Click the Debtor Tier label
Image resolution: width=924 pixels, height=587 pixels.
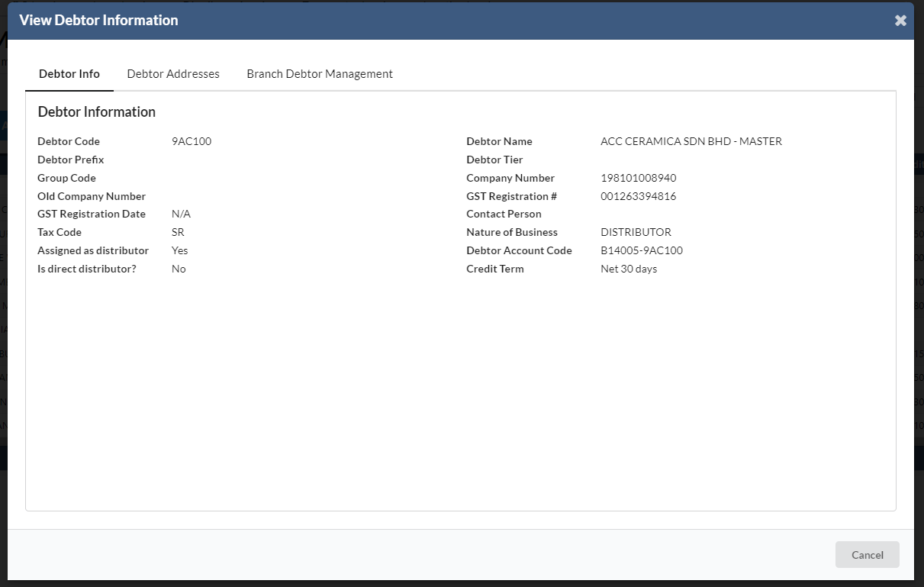pyautogui.click(x=495, y=160)
